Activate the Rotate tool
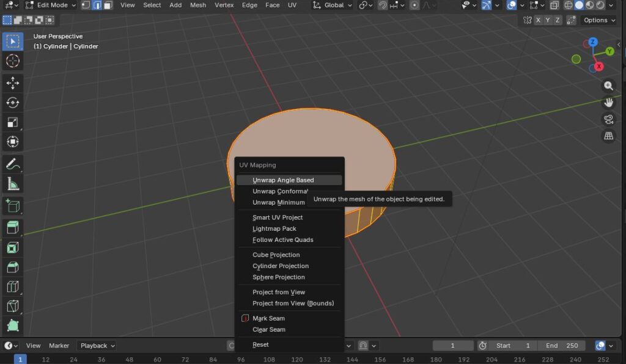The image size is (626, 364). point(13,103)
